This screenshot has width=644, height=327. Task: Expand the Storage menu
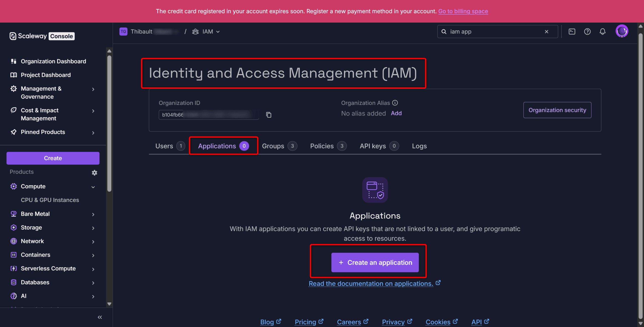click(x=93, y=228)
